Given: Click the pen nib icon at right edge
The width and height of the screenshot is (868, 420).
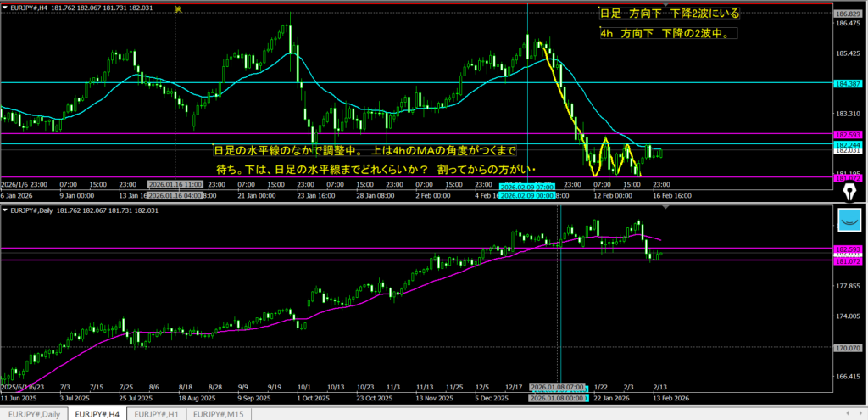Looking at the screenshot, I should tap(849, 193).
